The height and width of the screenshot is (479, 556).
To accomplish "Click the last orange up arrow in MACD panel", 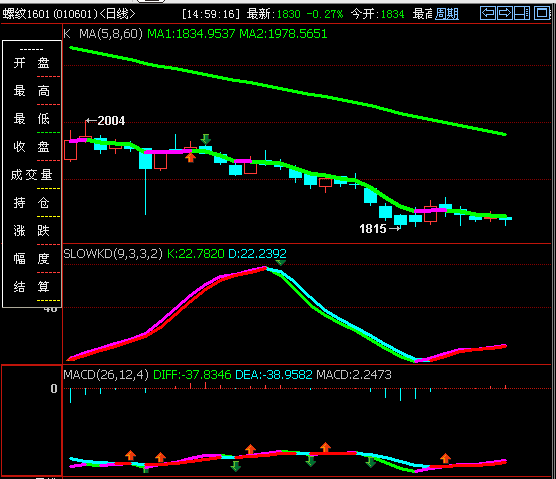I will pyautogui.click(x=445, y=458).
